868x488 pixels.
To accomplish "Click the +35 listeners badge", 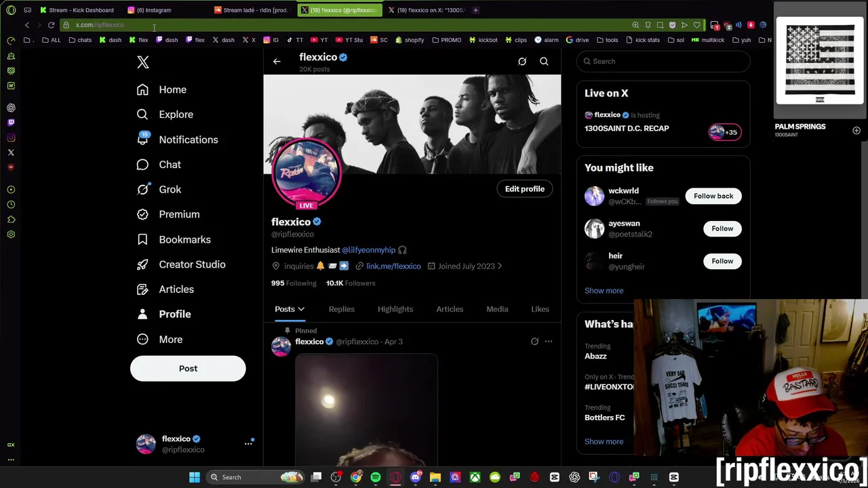I will (x=724, y=132).
